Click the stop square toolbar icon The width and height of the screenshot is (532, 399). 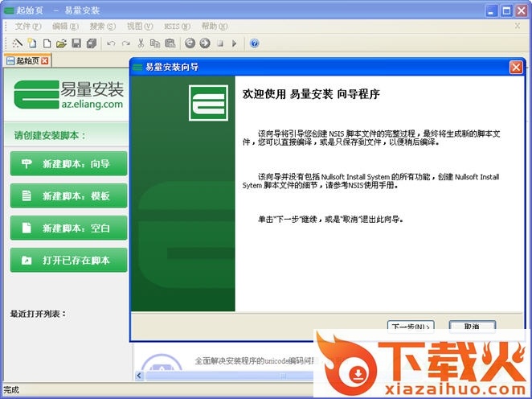point(220,43)
